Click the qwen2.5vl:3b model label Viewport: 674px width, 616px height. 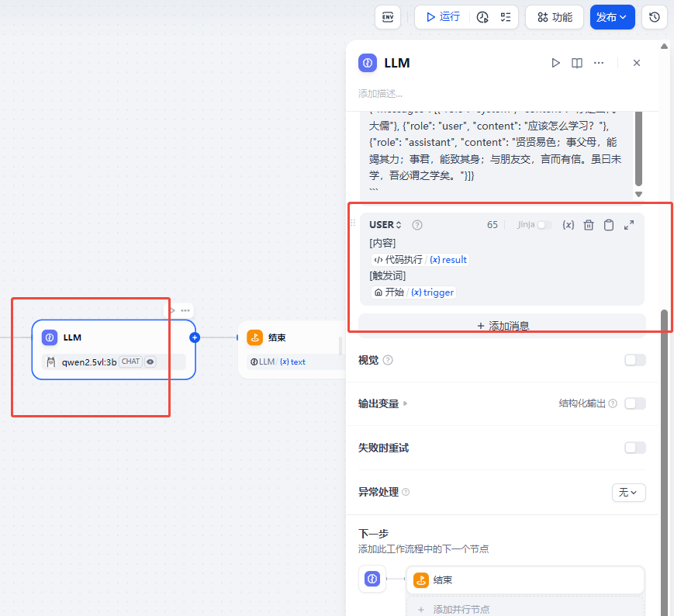tap(89, 362)
